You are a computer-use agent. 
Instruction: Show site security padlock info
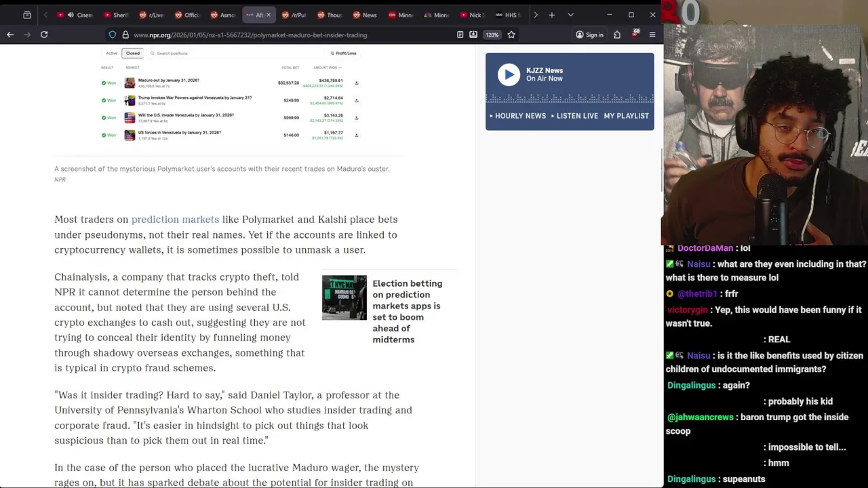coord(125,35)
